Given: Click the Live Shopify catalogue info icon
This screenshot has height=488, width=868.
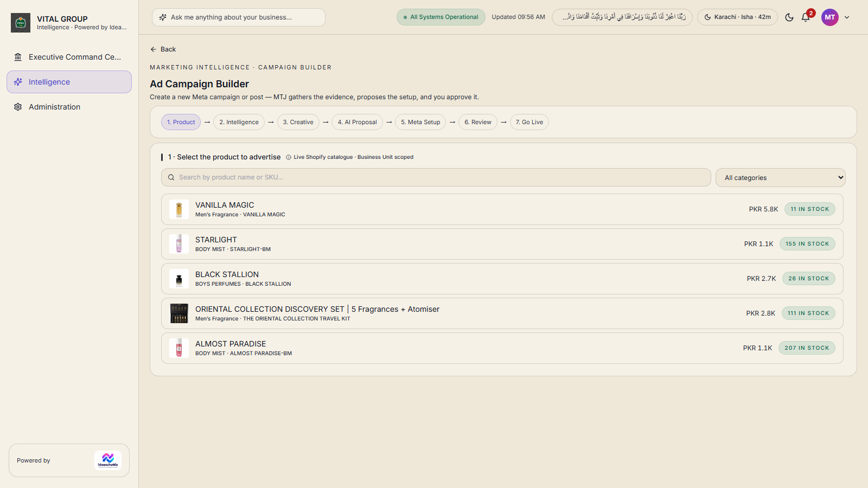Looking at the screenshot, I should coord(289,157).
